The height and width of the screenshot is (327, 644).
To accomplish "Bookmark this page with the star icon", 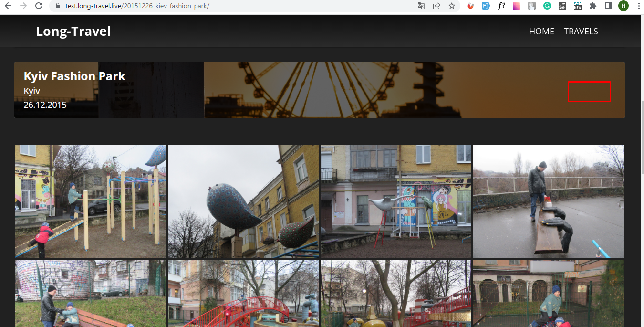I will pos(451,6).
